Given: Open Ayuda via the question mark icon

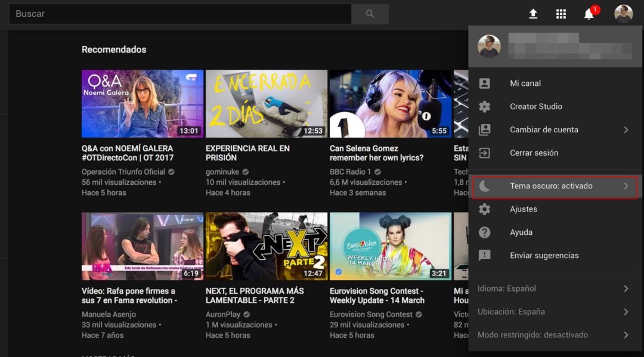Looking at the screenshot, I should click(484, 232).
